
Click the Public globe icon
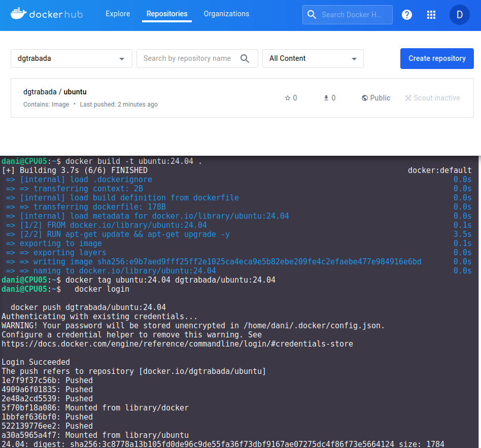pos(365,98)
